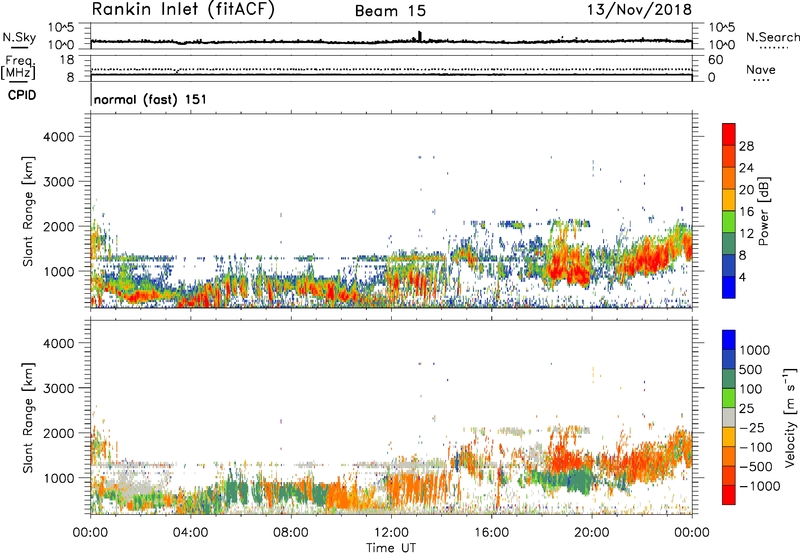Click the "04:00" time tick label
Image resolution: width=800 pixels, height=554 pixels.
click(191, 533)
